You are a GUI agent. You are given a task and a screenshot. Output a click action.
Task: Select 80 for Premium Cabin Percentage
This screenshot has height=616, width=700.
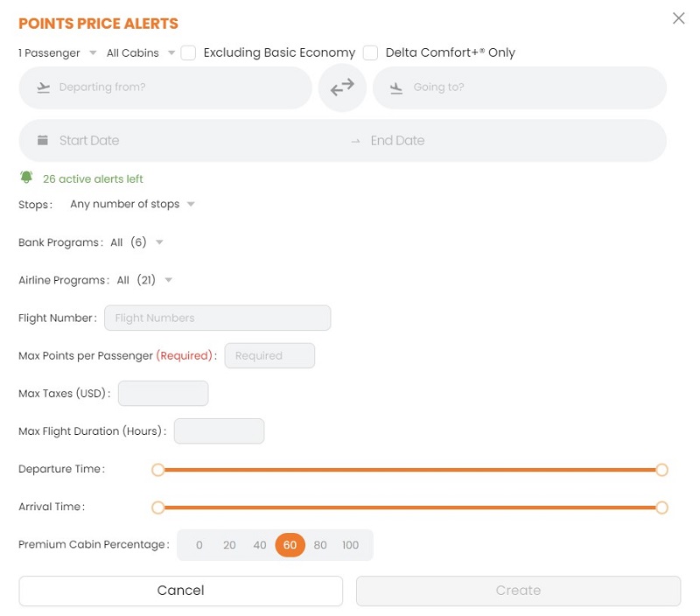pyautogui.click(x=320, y=544)
